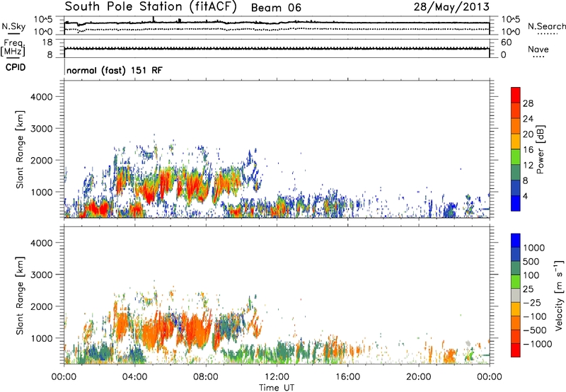This screenshot has height=392, width=566.
Task: Click the "18" tick on frequency axis
Action: click(47, 42)
